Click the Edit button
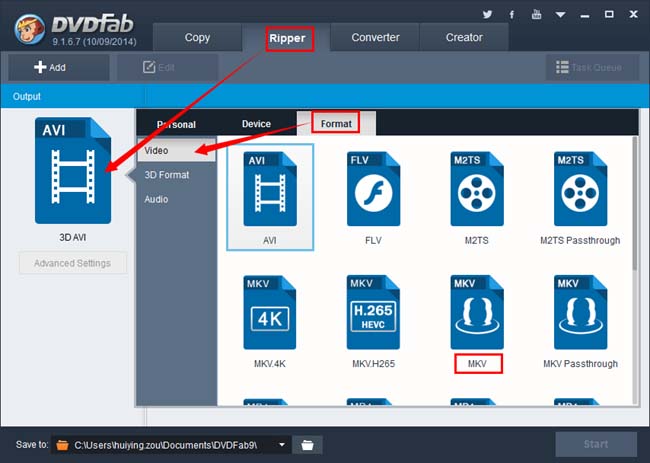Screen dimensions: 650x463 point(167,68)
